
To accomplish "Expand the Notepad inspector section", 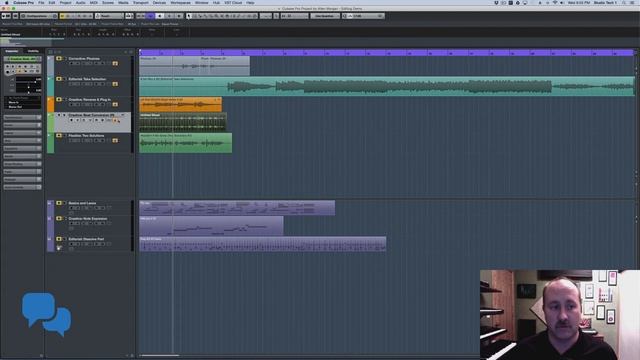I will [22, 180].
